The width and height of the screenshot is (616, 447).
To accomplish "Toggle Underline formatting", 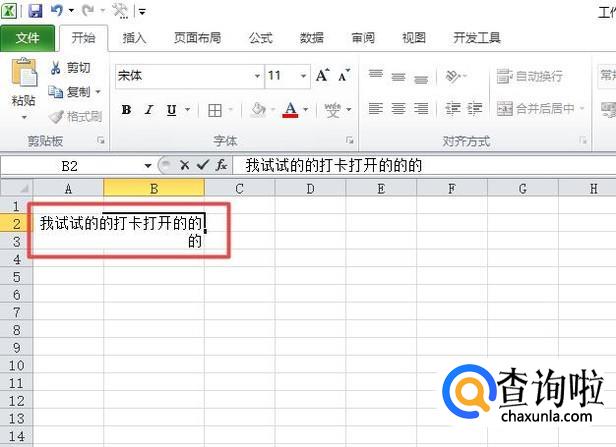I will [x=171, y=110].
